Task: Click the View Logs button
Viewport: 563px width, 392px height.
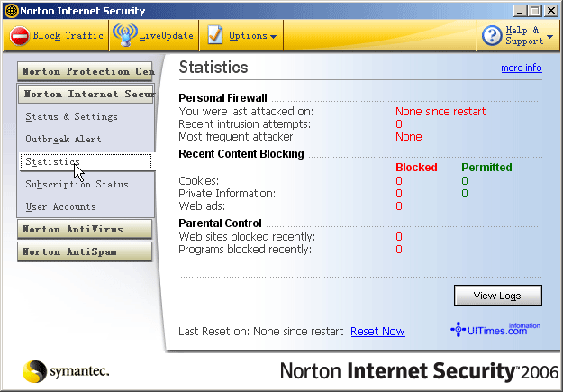Action: [498, 296]
